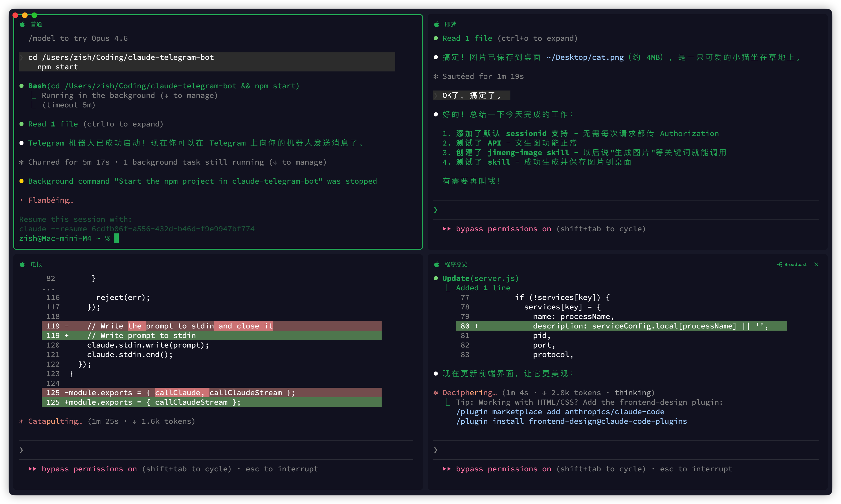841x504 pixels.
Task: Click the Broadcast icon in 程序总览 pane
Action: click(780, 265)
